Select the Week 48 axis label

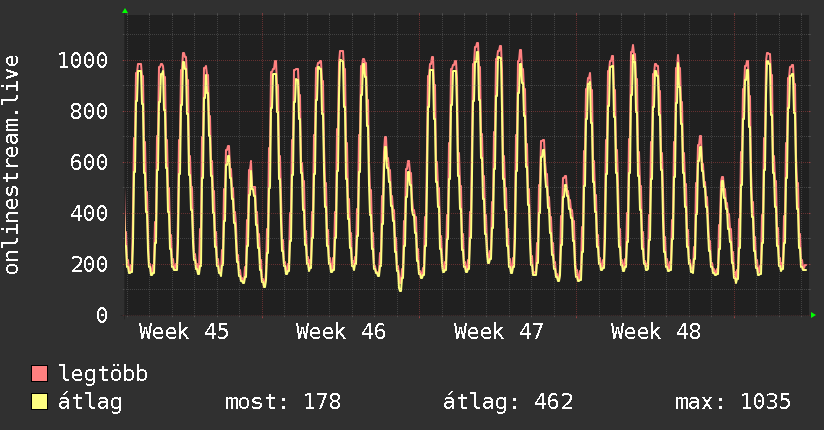coord(656,331)
